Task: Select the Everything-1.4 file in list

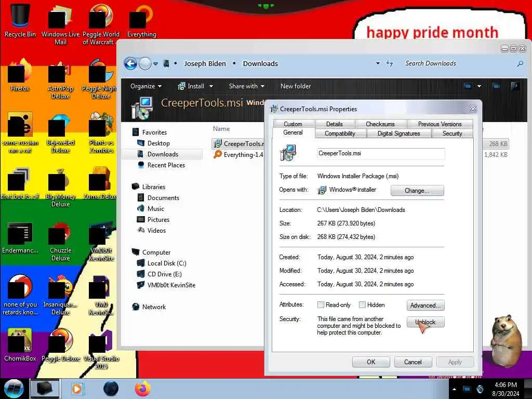Action: [x=238, y=155]
